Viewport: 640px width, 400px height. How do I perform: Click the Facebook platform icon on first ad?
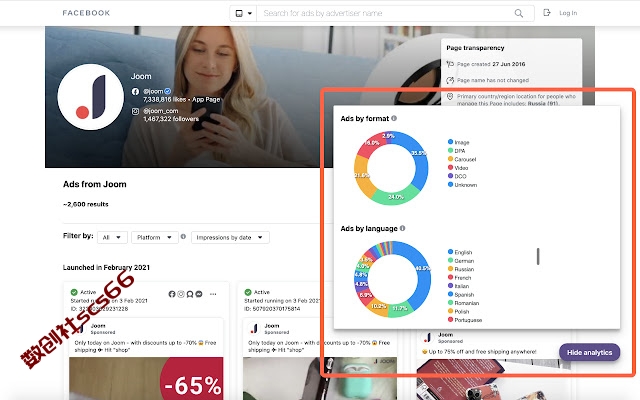point(172,294)
